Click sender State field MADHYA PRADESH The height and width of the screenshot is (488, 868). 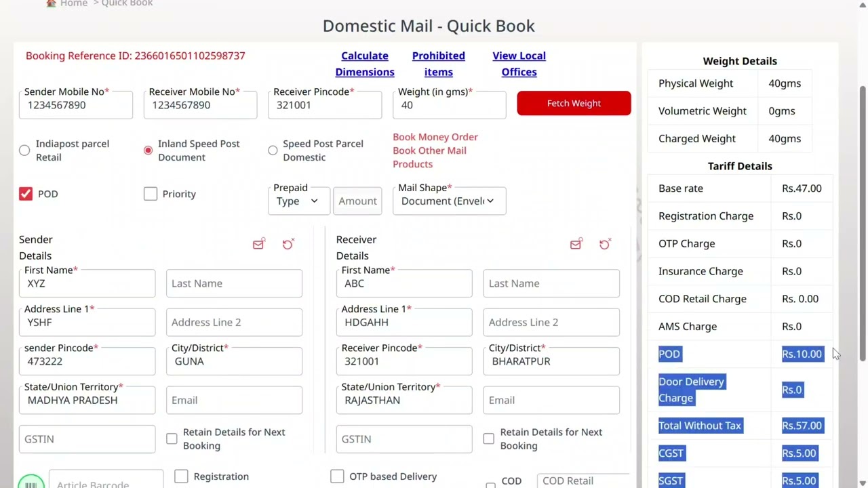(x=87, y=400)
